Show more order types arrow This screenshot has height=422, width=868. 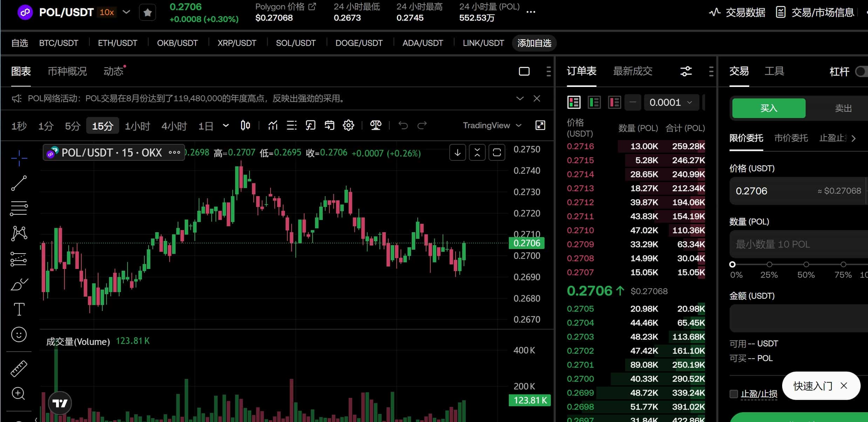854,138
